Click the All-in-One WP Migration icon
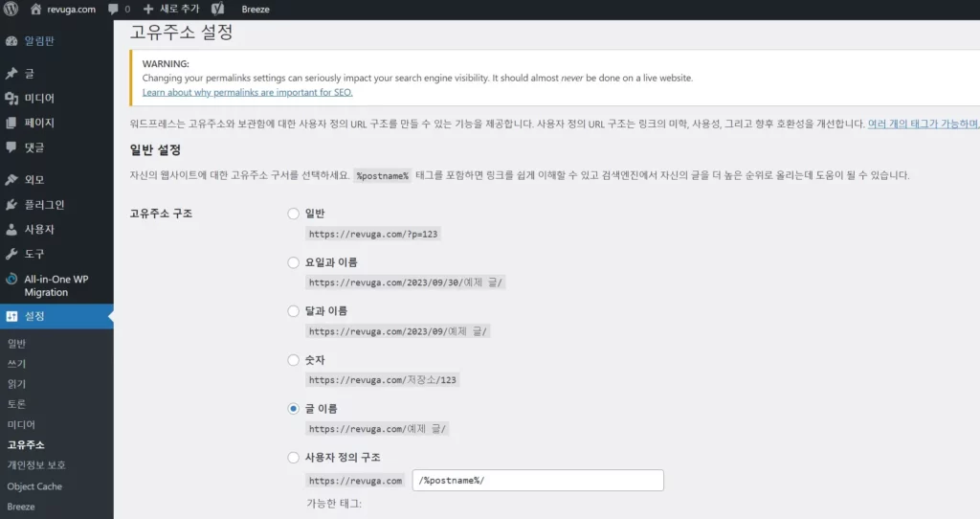 (x=11, y=279)
